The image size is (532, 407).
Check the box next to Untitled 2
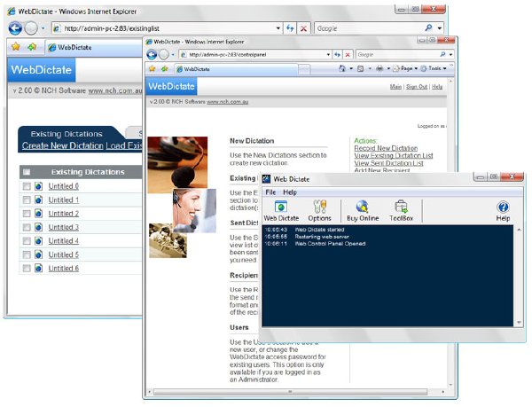27,214
